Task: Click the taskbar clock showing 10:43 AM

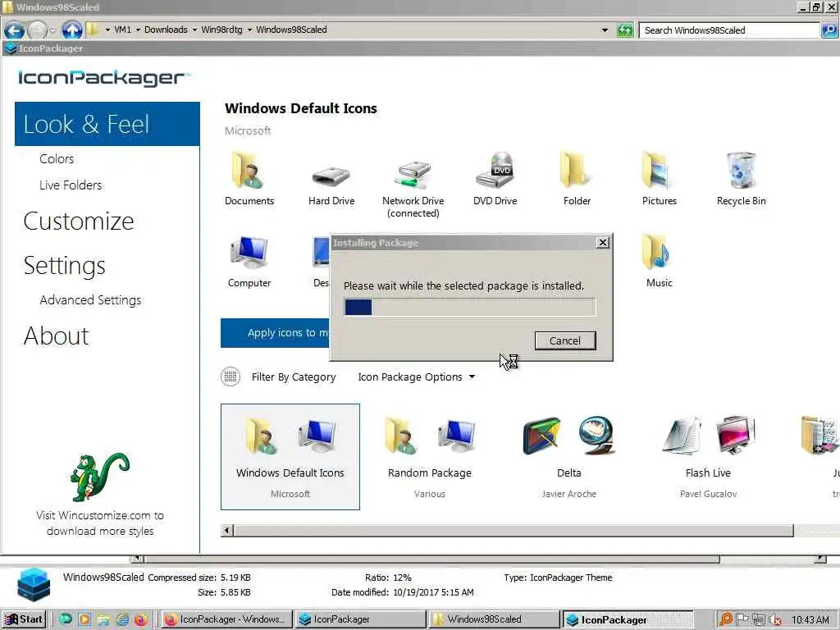Action: [x=810, y=620]
